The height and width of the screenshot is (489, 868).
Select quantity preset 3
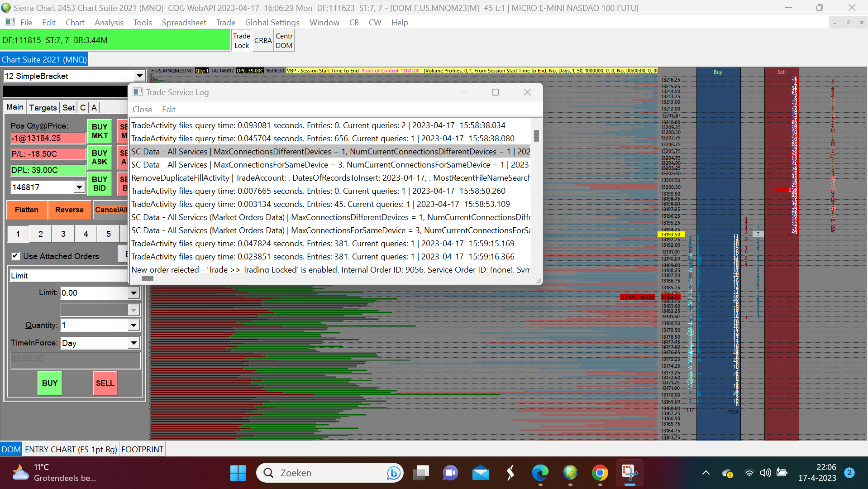(63, 234)
